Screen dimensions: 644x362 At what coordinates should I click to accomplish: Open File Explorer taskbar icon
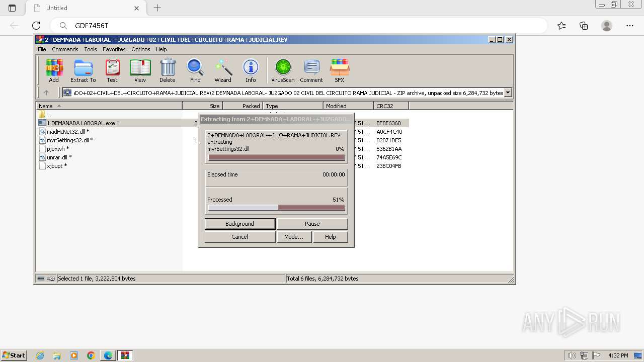[57, 355]
